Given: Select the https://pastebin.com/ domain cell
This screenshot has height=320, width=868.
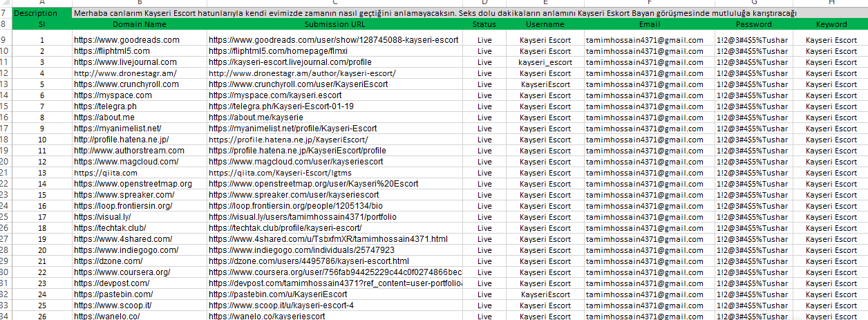Looking at the screenshot, I should point(140,294).
